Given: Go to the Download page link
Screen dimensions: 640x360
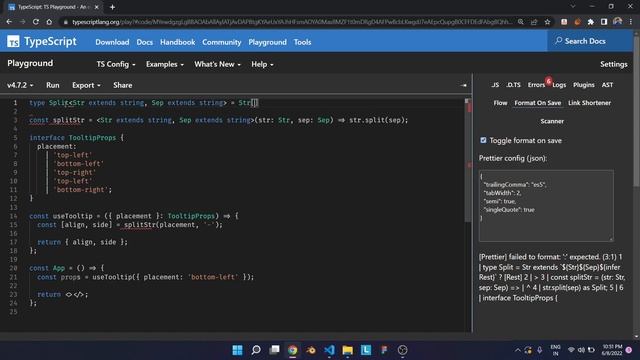Looking at the screenshot, I should pyautogui.click(x=112, y=42).
